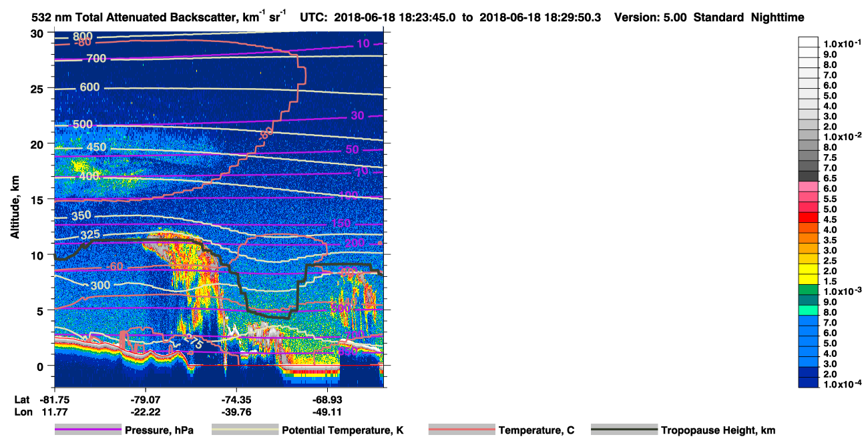
Task: Click the altitude axis tick label 25
Action: pyautogui.click(x=39, y=89)
